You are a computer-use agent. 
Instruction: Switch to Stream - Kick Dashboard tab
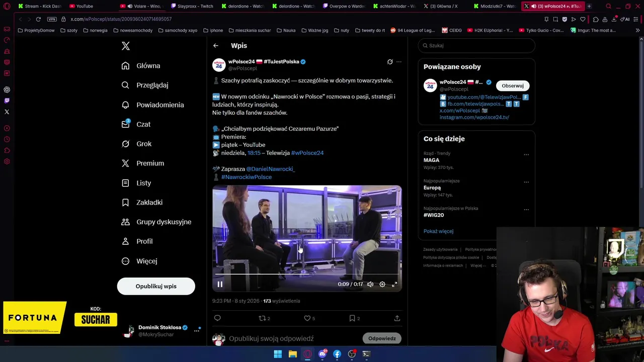click(40, 6)
